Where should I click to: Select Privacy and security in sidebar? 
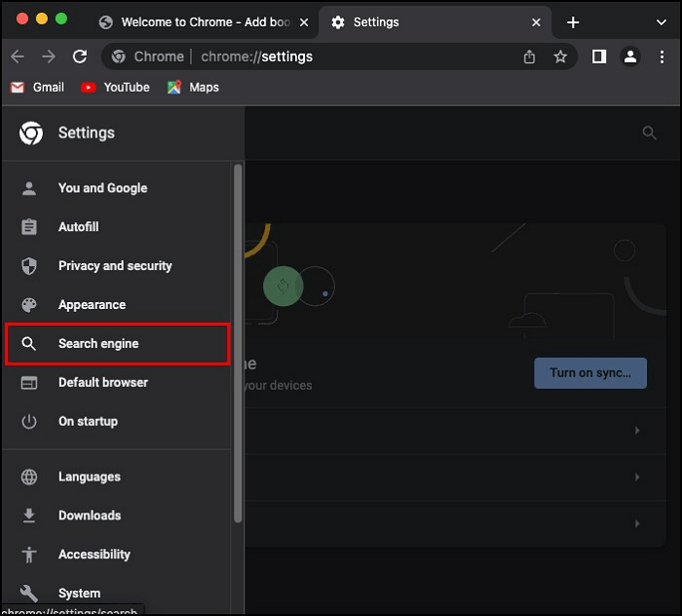pos(114,266)
